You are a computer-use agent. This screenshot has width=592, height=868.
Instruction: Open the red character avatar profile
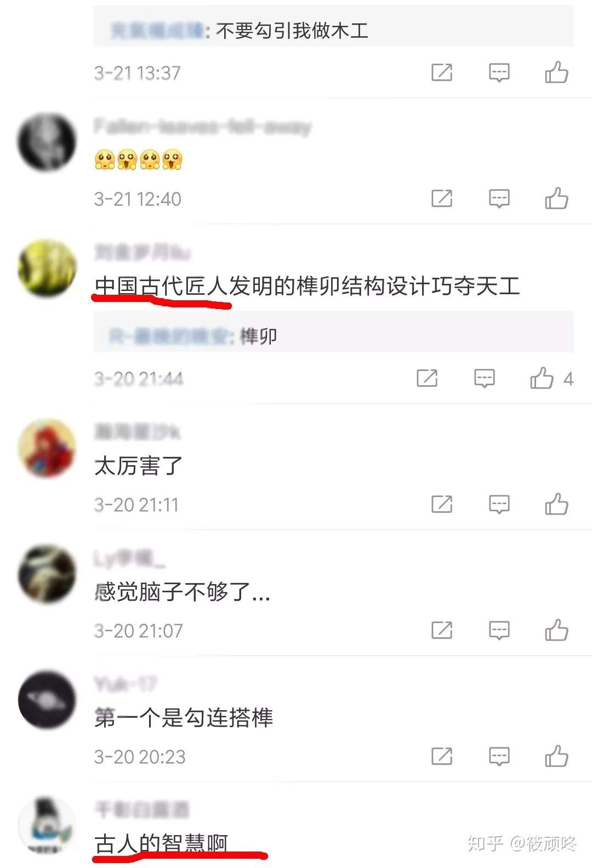tap(47, 448)
